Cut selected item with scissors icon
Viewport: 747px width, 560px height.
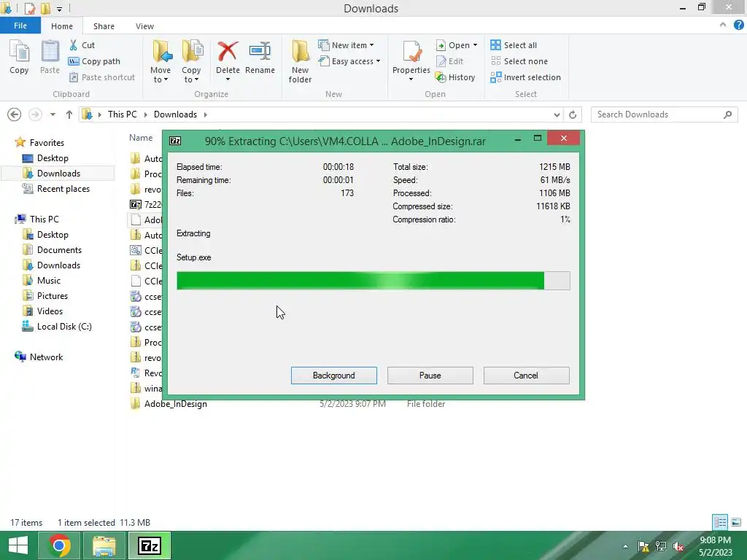[82, 45]
